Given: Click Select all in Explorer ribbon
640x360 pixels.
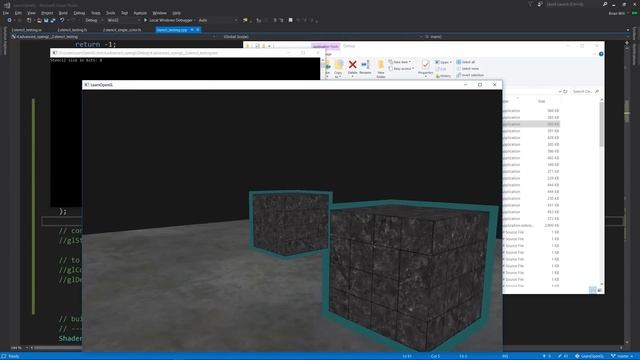Looking at the screenshot, I should coord(466,62).
